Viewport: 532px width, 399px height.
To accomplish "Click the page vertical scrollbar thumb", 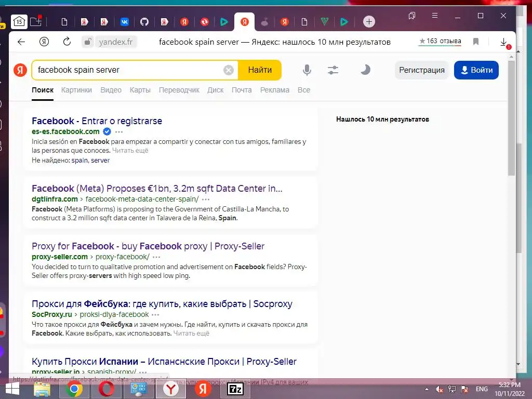I will [x=511, y=118].
